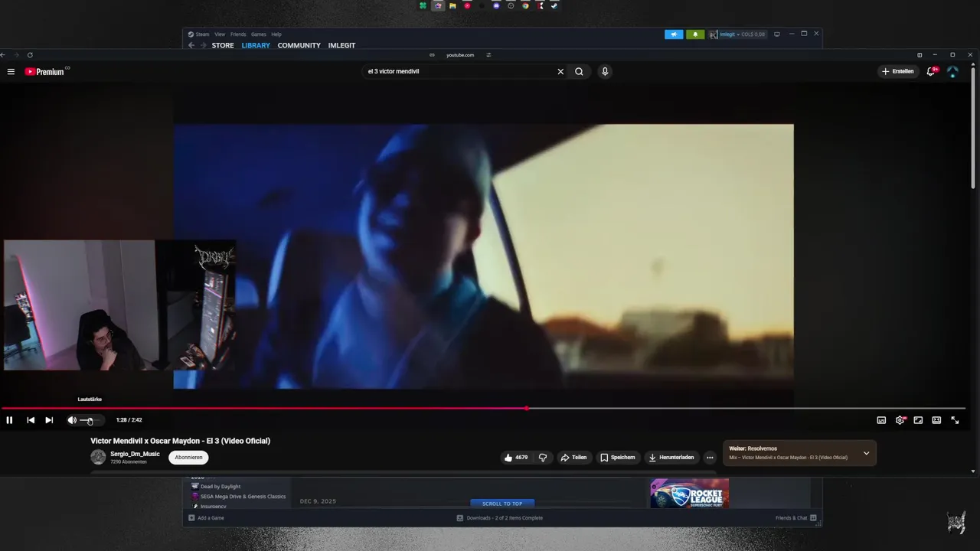This screenshot has height=551, width=980.
Task: Open the Games menu in Steam
Action: coord(259,34)
